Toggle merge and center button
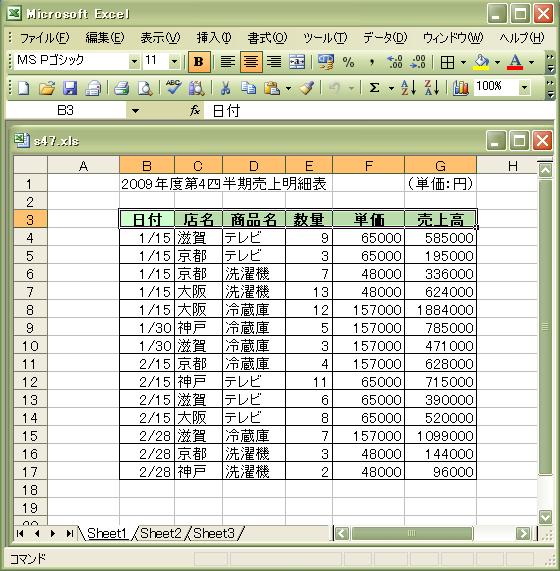 297,62
